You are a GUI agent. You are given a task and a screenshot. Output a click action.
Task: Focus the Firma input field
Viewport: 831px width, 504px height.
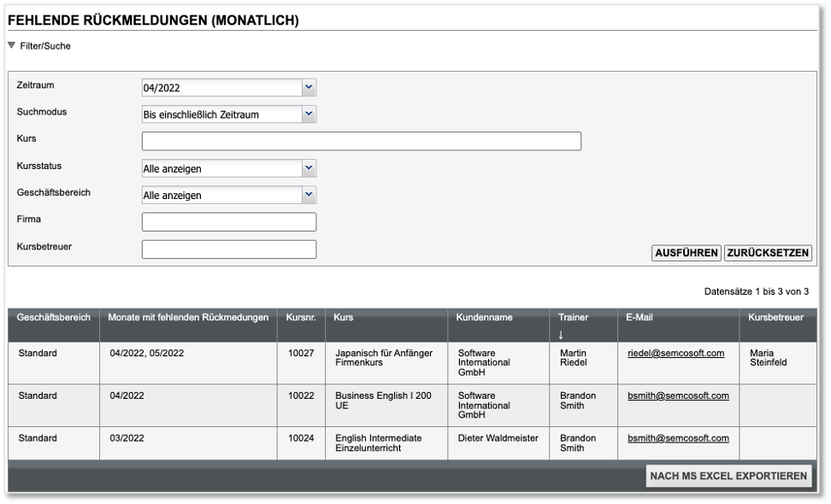pyautogui.click(x=228, y=222)
